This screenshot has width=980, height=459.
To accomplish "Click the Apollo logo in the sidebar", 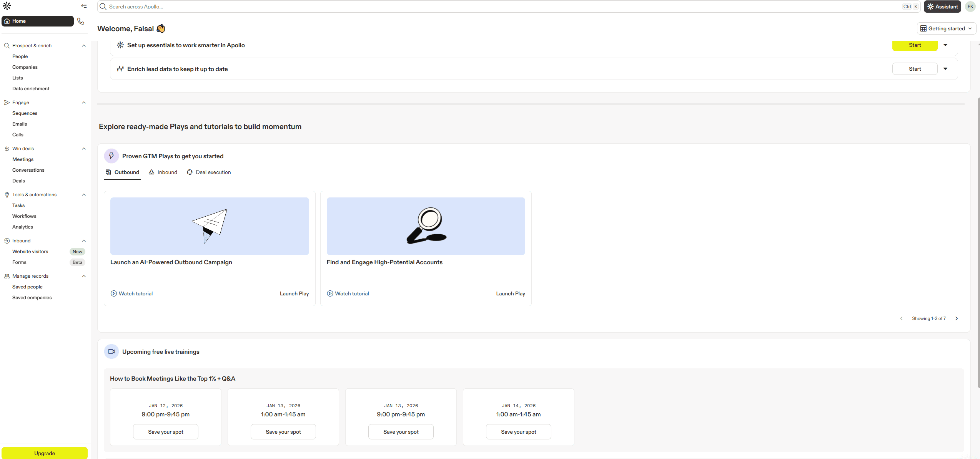I will click(x=7, y=6).
